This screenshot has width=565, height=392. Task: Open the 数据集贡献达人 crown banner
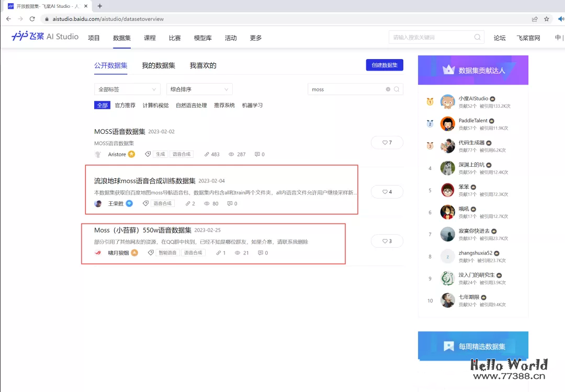472,70
